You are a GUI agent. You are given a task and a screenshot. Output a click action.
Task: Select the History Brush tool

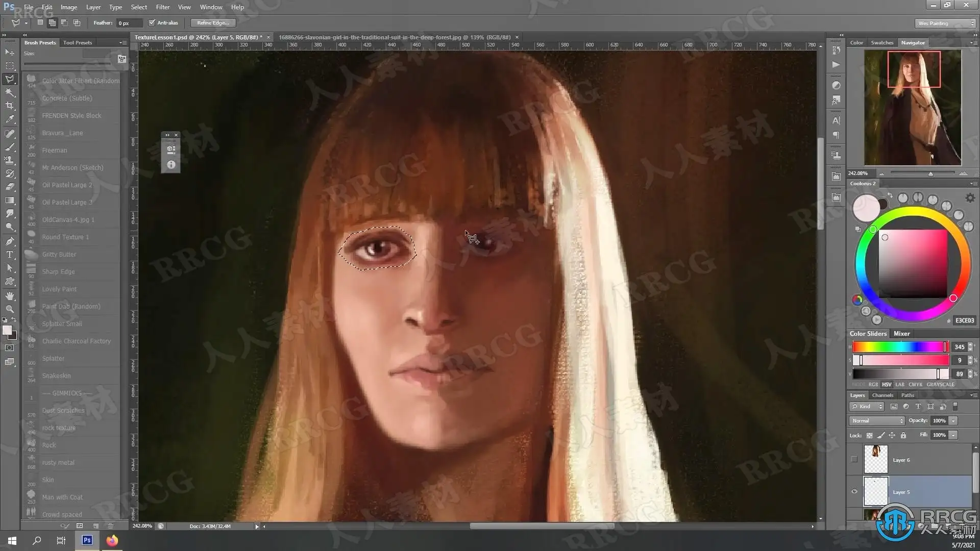[x=10, y=173]
